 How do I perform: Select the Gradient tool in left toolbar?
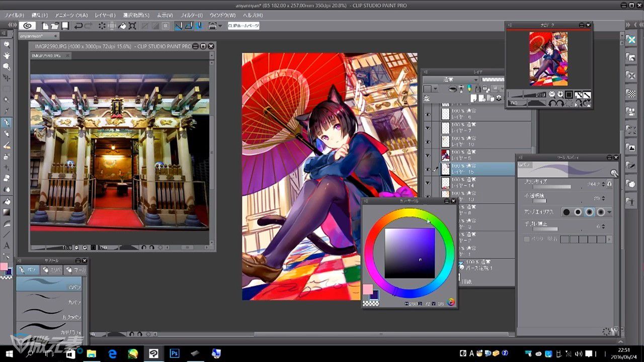pyautogui.click(x=7, y=212)
